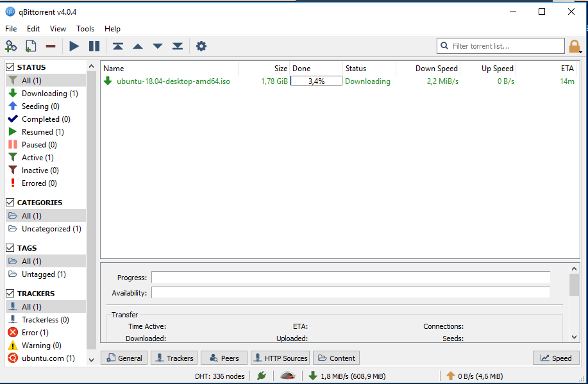This screenshot has height=384, width=588.
Task: Sort by the Up Speed column header
Action: pos(488,68)
